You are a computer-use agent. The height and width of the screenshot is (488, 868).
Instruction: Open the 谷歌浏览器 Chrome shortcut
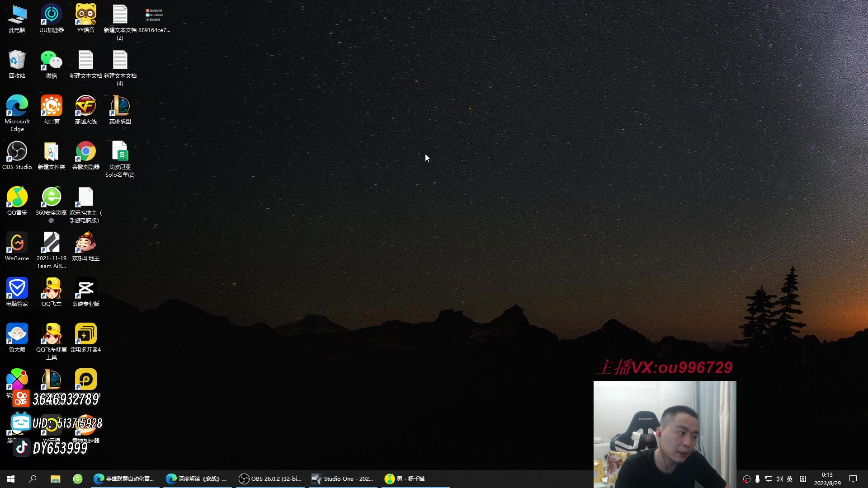86,152
